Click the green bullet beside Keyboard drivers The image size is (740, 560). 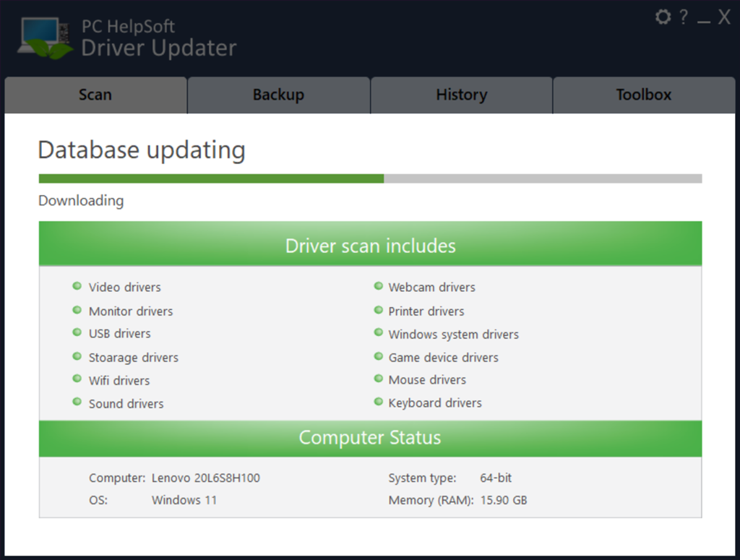[378, 402]
